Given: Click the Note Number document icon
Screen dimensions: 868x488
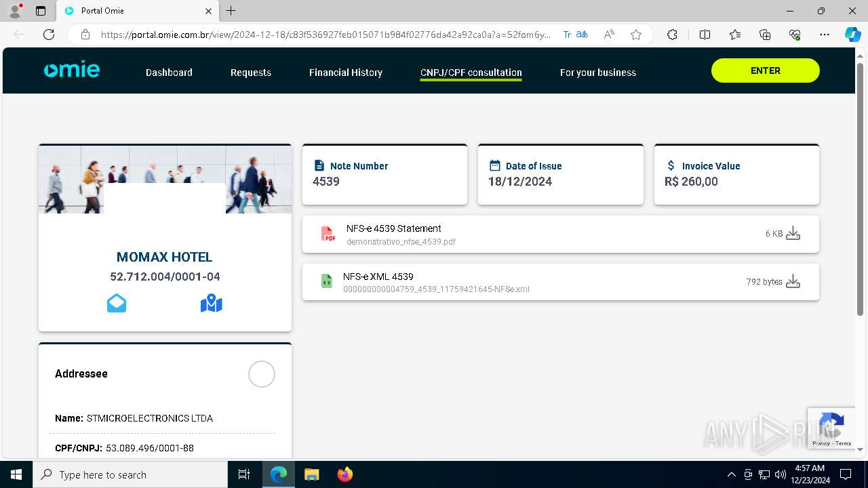Looking at the screenshot, I should [x=319, y=165].
